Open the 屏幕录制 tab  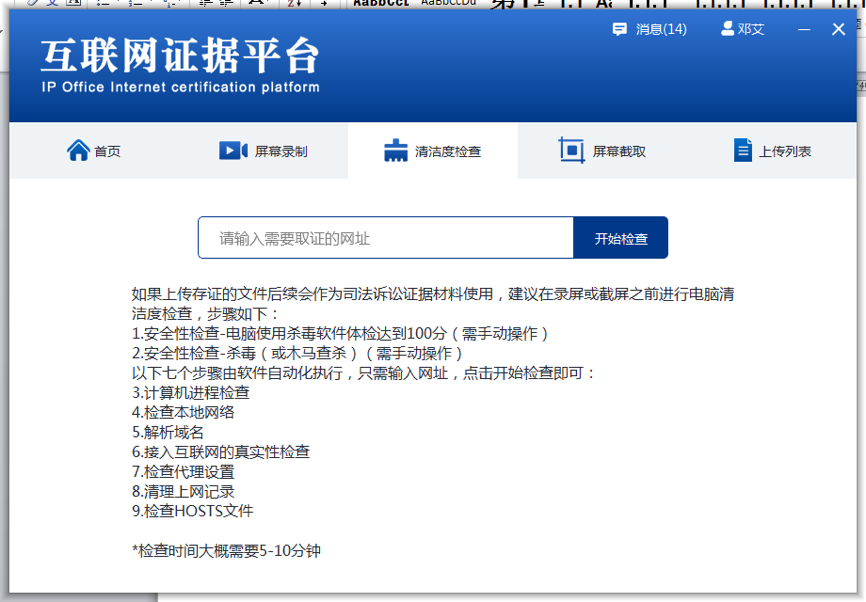point(281,152)
